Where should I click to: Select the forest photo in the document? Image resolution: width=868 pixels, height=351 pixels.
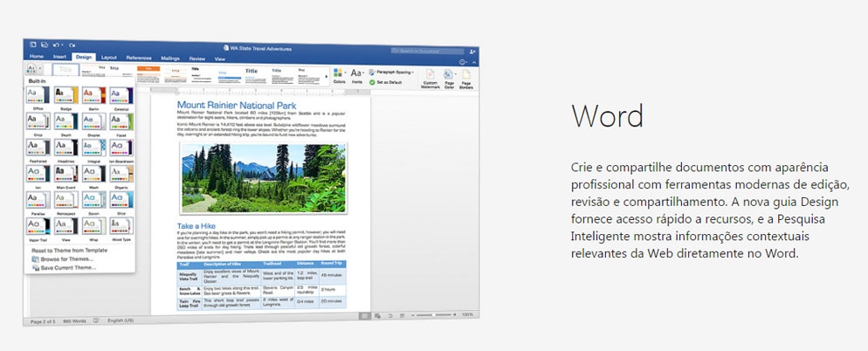pos(264,177)
